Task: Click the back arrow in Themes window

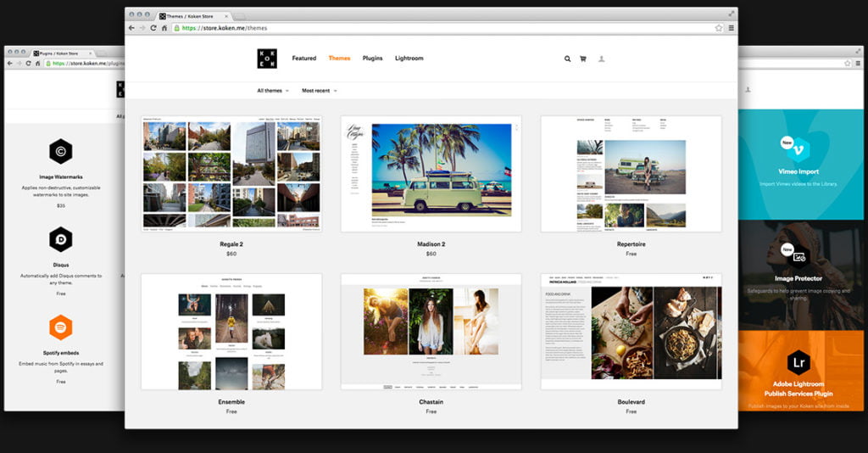Action: pos(131,28)
